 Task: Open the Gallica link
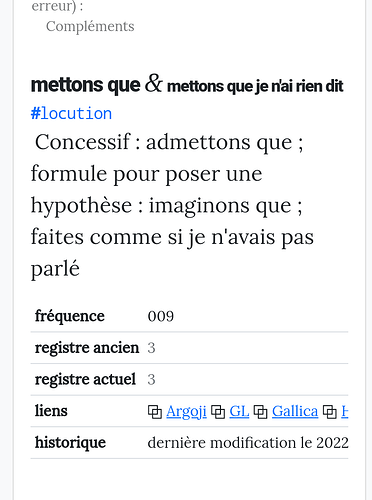point(295,412)
